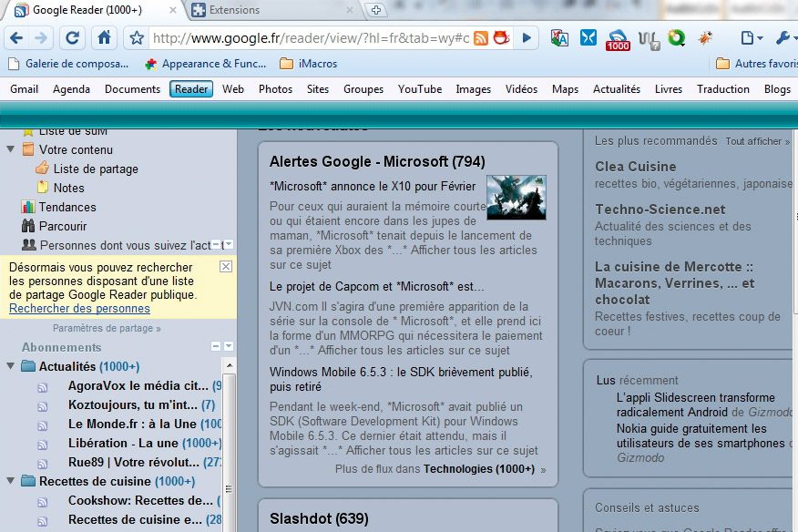
Task: Minimize the Personnes section with minus button
Action: tap(216, 244)
